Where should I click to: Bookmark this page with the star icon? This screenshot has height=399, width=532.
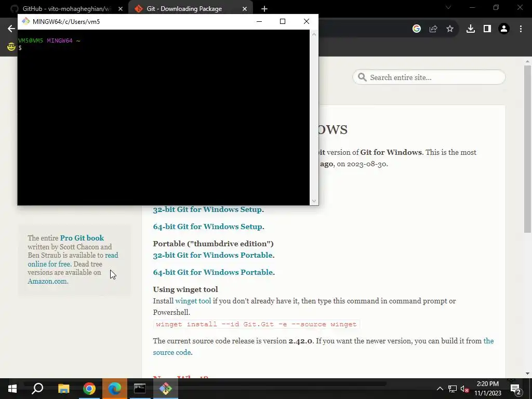pyautogui.click(x=449, y=29)
